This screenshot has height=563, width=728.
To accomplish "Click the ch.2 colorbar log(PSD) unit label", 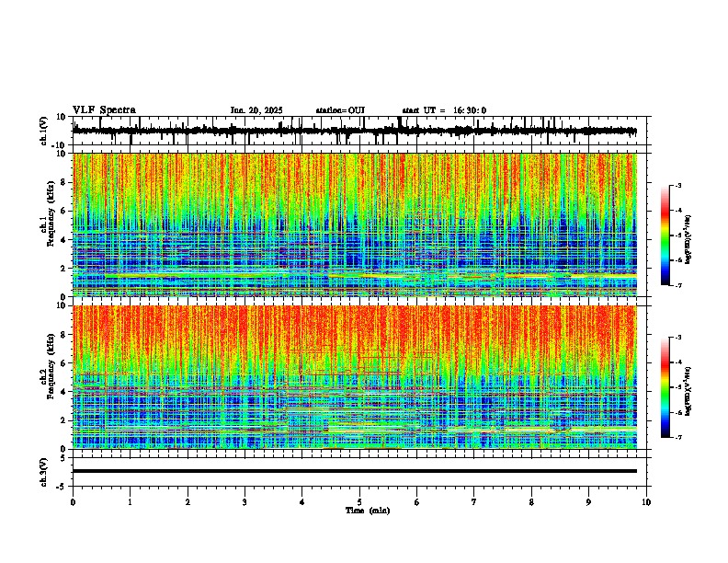I will tap(688, 391).
